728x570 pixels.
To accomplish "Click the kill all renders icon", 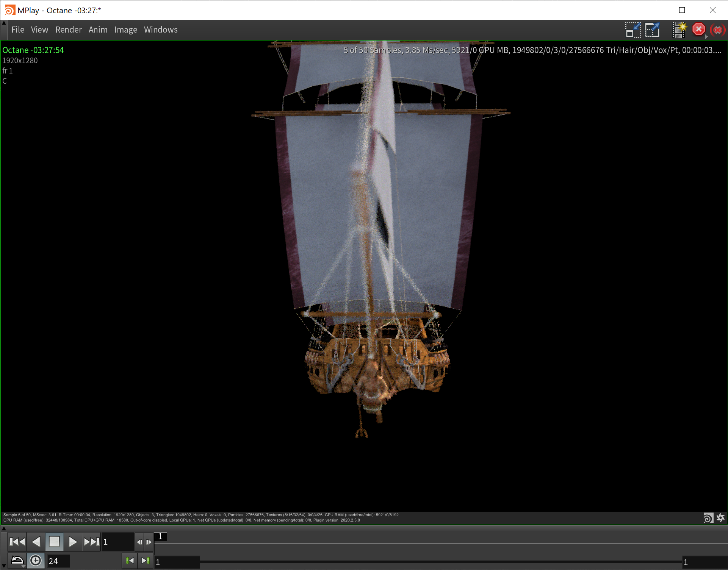I will coord(718,30).
